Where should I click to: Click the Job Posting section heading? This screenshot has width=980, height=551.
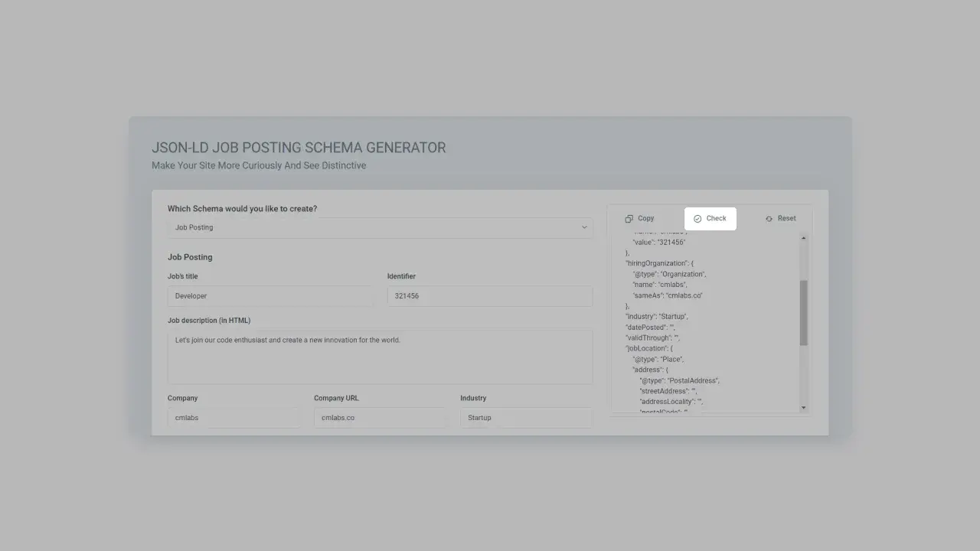(190, 256)
